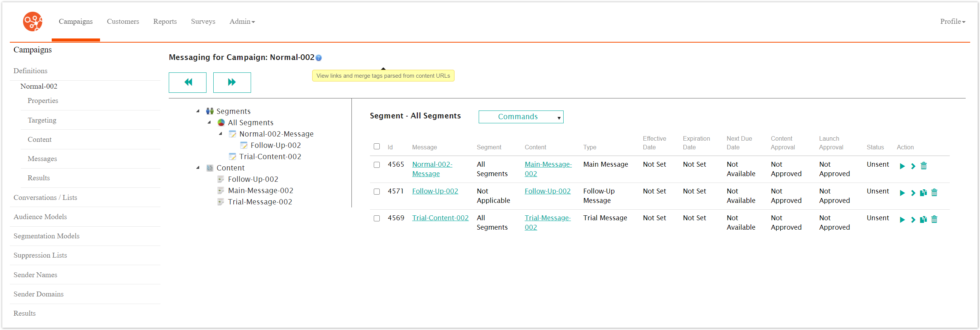The height and width of the screenshot is (330, 980).
Task: Go forward with the double-right arrow button
Action: coord(232,82)
